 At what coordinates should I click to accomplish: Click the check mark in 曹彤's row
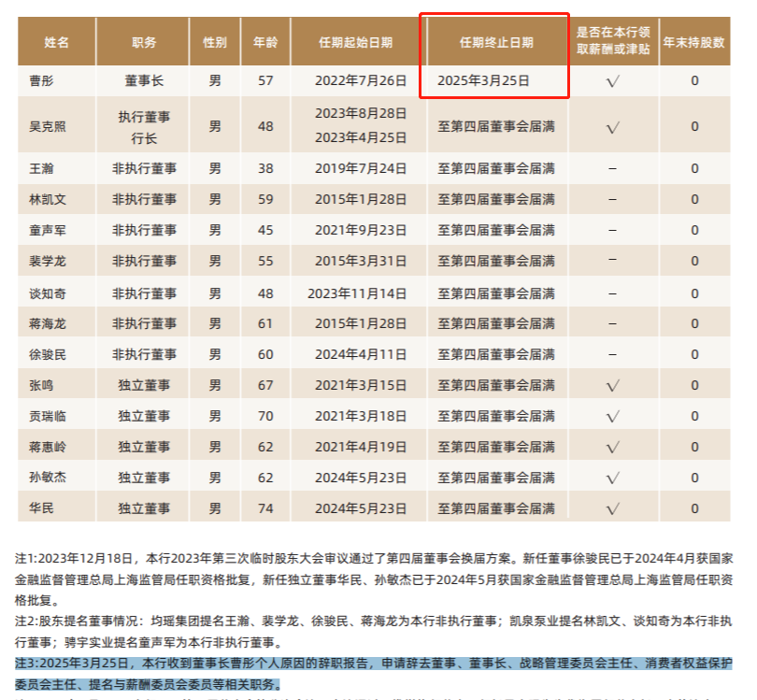pos(613,81)
